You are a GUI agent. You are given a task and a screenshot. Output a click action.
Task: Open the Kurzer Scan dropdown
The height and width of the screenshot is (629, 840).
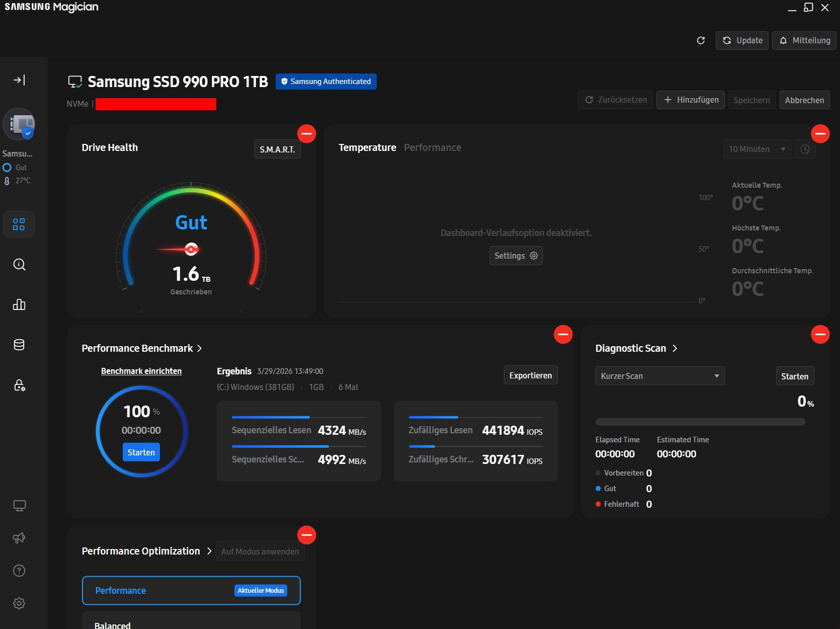(660, 376)
